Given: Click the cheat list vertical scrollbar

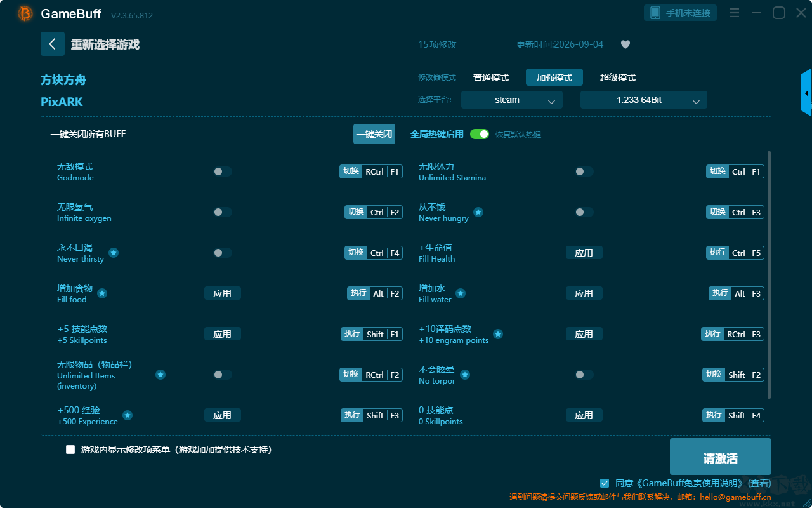Looking at the screenshot, I should tap(770, 275).
